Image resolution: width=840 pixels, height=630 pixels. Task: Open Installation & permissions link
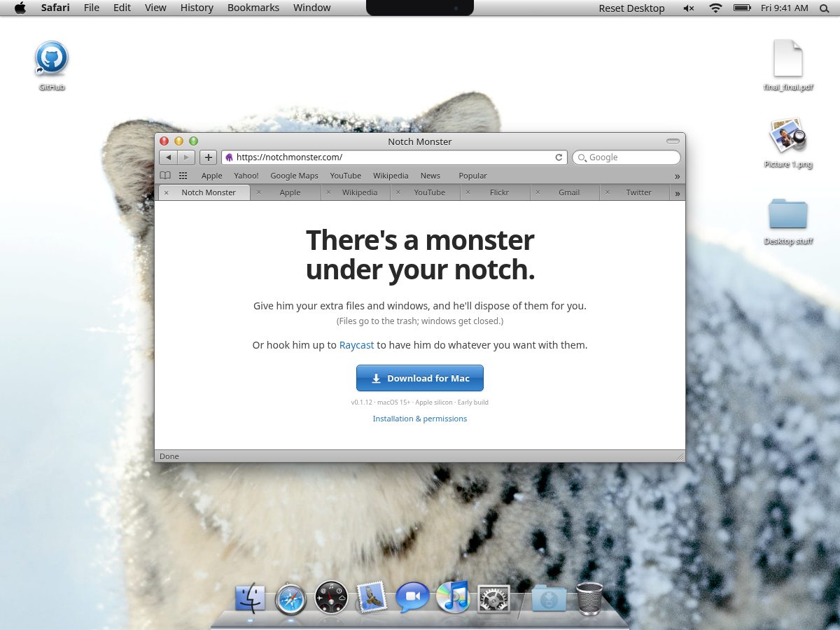point(420,419)
